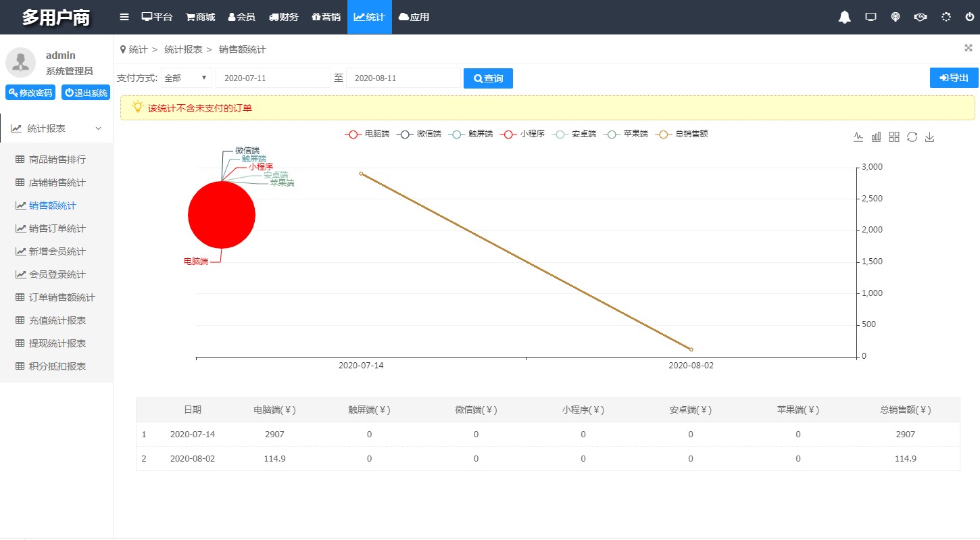Click the 退出系统 button

(86, 93)
